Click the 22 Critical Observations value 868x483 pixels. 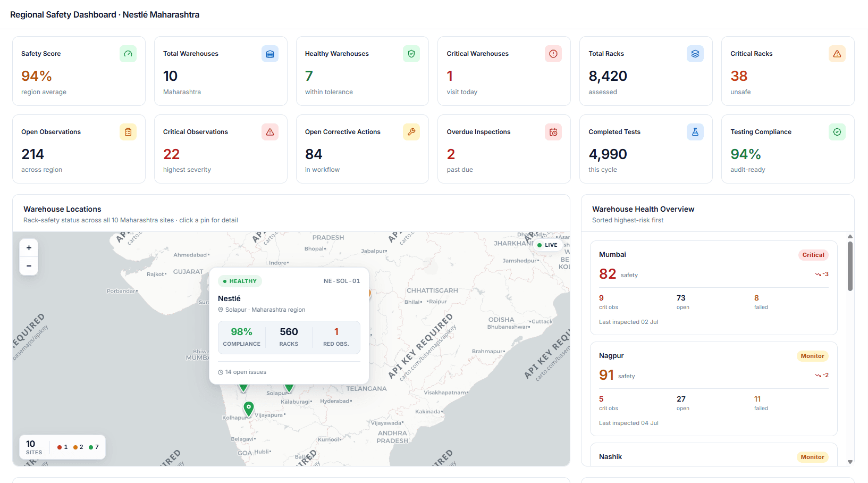click(171, 154)
